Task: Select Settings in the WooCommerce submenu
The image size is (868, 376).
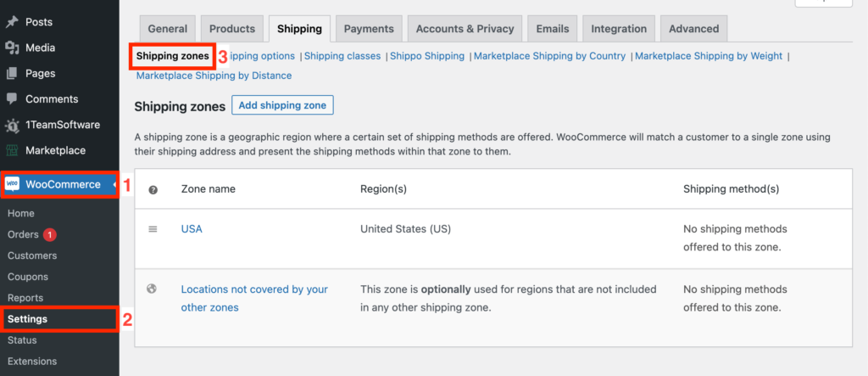Action: pos(27,319)
